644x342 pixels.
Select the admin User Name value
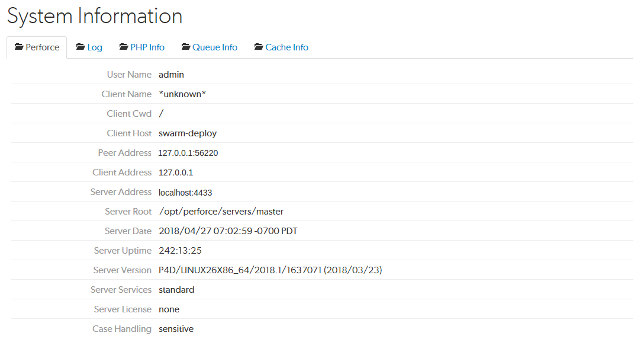(170, 74)
